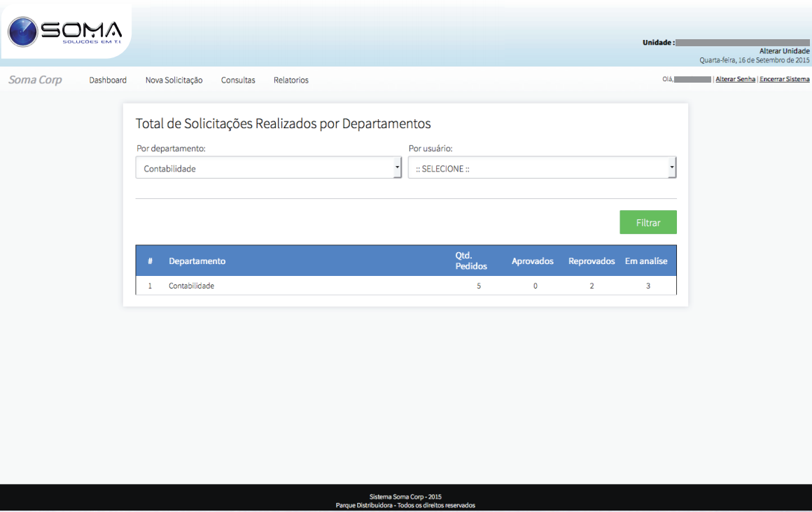Click the page title about Solicitações
This screenshot has height=512, width=812.
(x=283, y=124)
